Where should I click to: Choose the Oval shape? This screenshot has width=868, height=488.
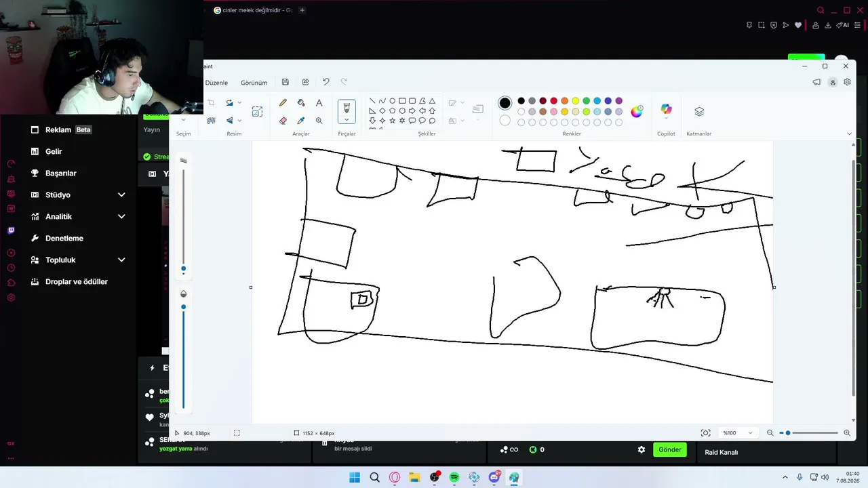click(392, 101)
